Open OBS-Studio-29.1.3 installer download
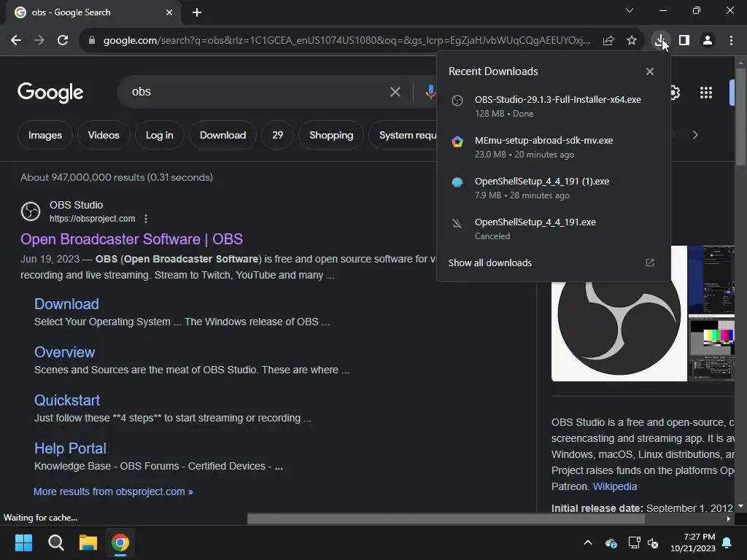Viewport: 747px width, 560px height. click(553, 106)
